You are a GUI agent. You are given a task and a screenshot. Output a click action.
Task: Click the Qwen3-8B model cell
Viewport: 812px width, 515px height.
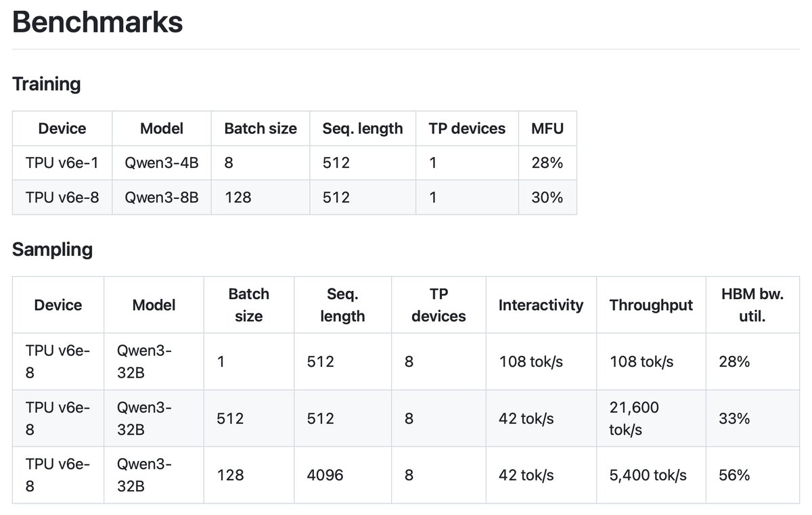[x=161, y=198]
